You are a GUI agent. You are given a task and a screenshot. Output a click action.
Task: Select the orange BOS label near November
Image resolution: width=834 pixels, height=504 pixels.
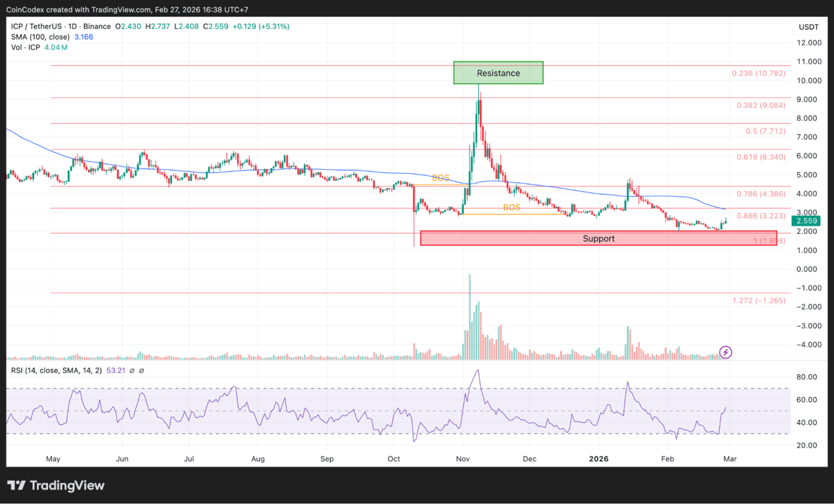click(x=441, y=177)
